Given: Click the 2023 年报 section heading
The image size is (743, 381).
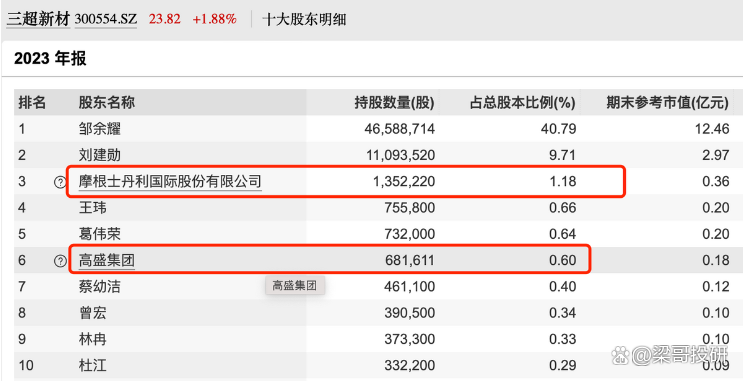Looking at the screenshot, I should [50, 59].
